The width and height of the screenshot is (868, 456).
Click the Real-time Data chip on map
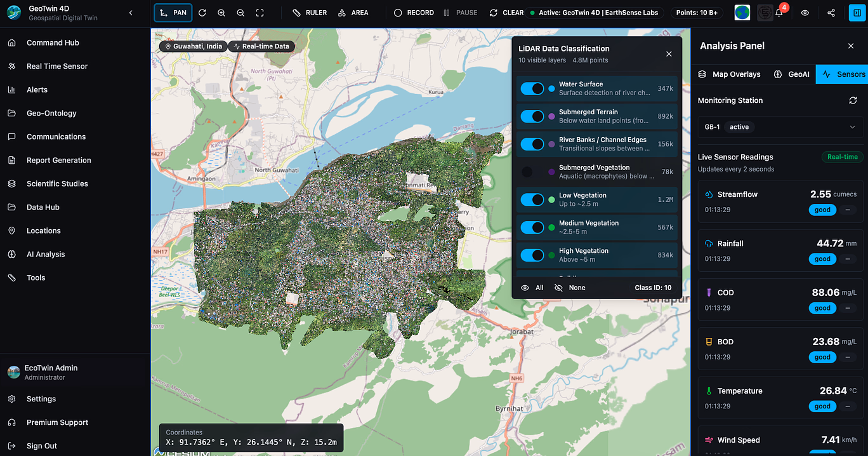point(261,46)
